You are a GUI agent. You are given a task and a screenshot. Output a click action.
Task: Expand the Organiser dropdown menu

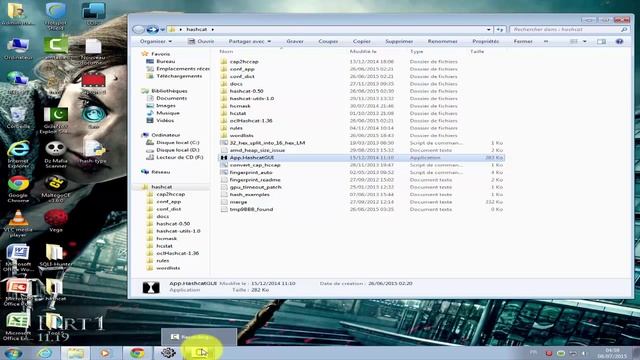[156, 41]
